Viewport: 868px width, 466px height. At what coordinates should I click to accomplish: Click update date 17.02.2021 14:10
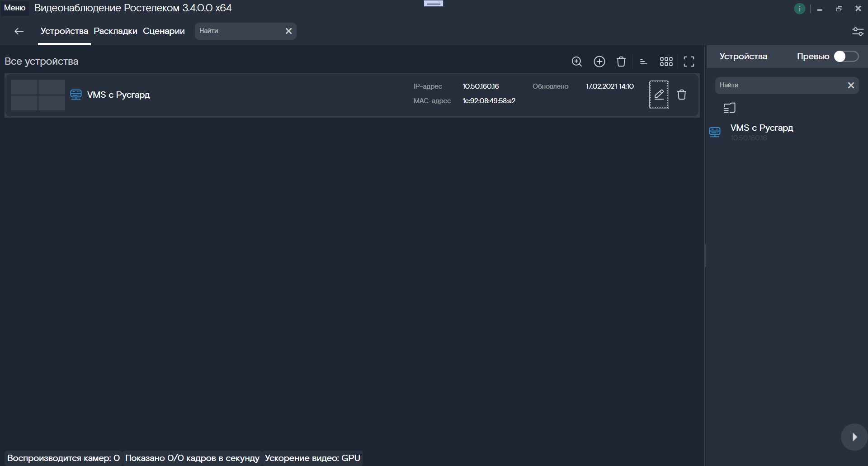coord(610,86)
